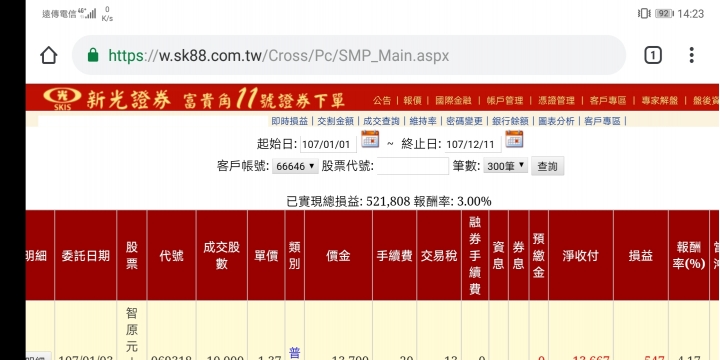Click the 類別 column header
The width and height of the screenshot is (720, 360).
click(x=294, y=256)
